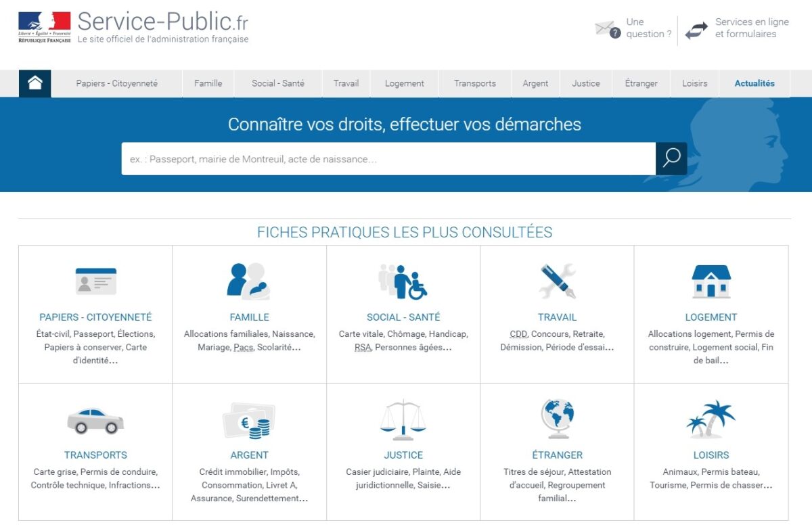
Task: Click 'FICHES PRATIQUES LES PLUS CONSULTÉES' heading
Action: point(405,233)
